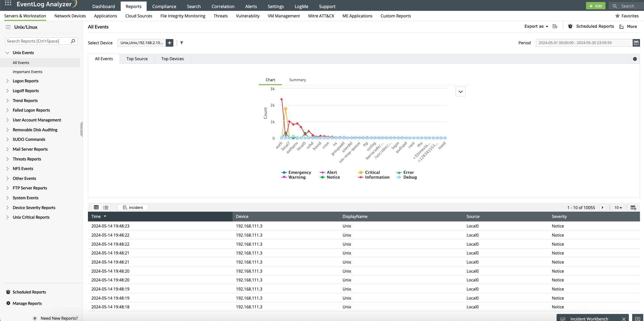Image resolution: width=644 pixels, height=321 pixels.
Task: Switch to the Top Devices tab
Action: (172, 59)
